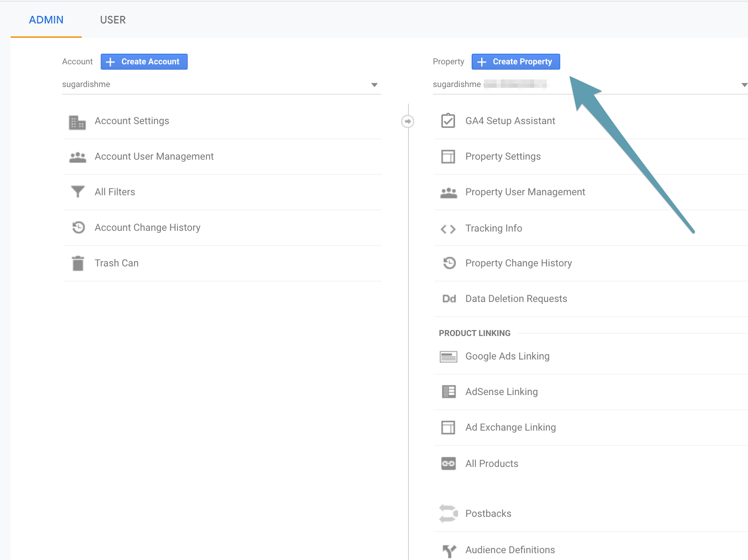Screen dimensions: 748x560
Task: Open Data Deletion Requests
Action: [516, 299]
